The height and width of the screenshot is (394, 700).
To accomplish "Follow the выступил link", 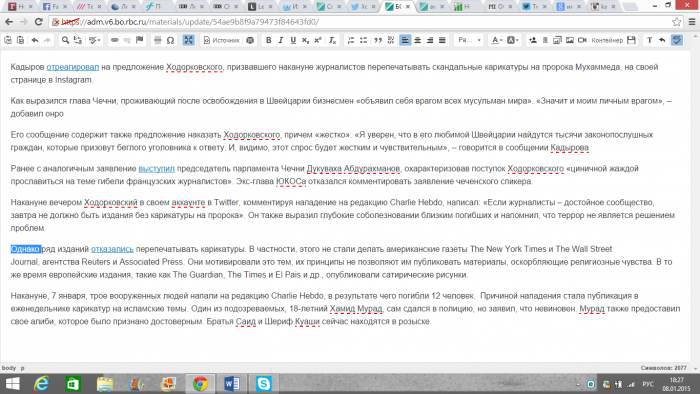I will coord(156,169).
